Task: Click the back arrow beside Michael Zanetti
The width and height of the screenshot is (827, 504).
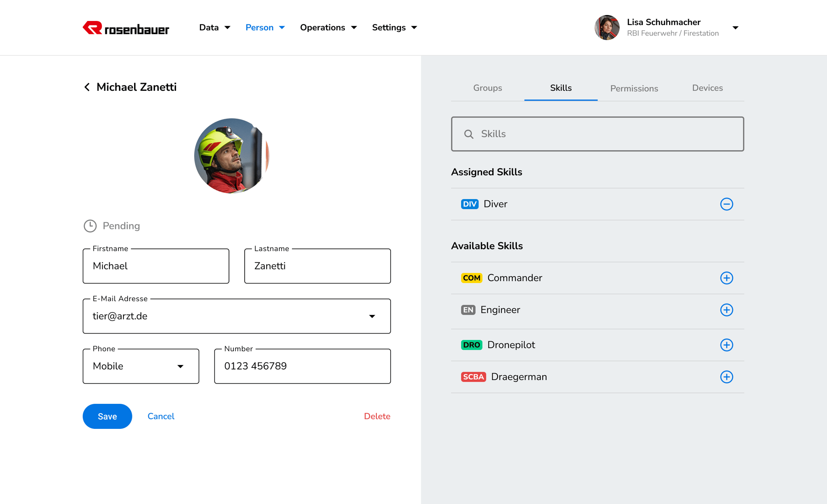Action: pyautogui.click(x=87, y=87)
